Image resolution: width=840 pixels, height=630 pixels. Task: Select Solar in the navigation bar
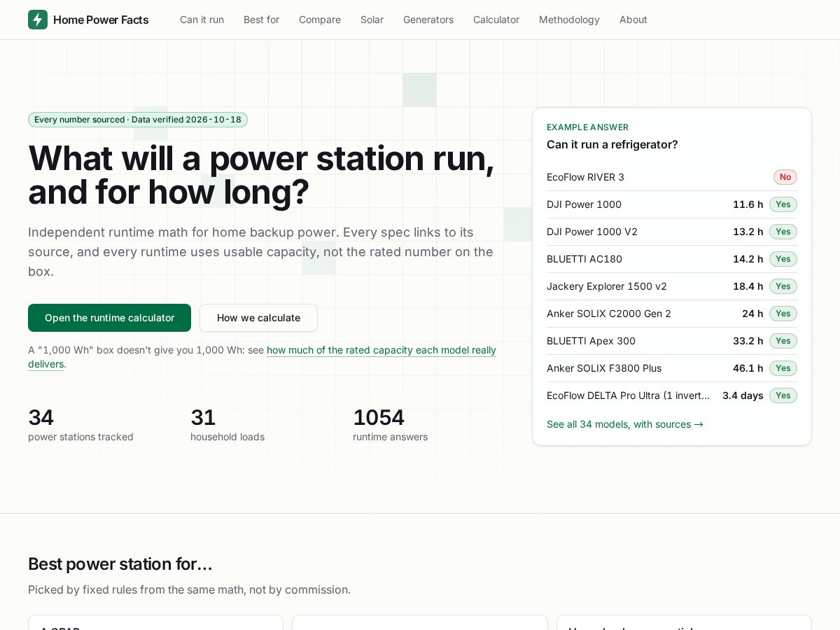pyautogui.click(x=372, y=20)
